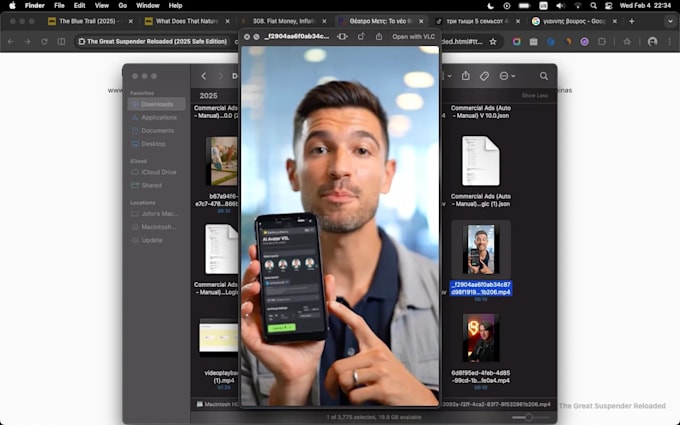Viewport: 680px width, 425px height.
Task: Select Shared in the Finder sidebar
Action: (x=157, y=186)
